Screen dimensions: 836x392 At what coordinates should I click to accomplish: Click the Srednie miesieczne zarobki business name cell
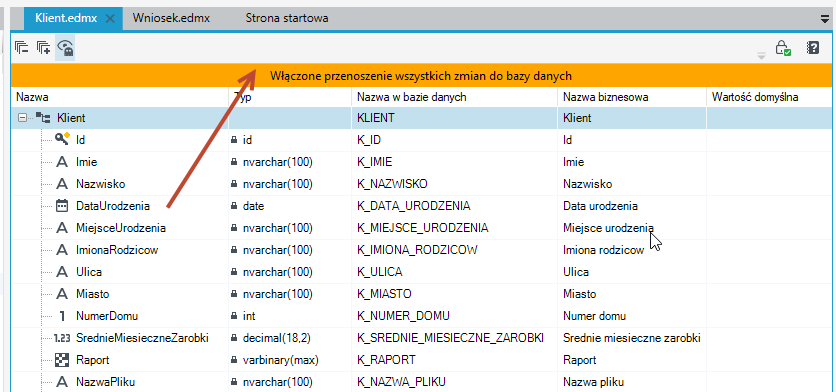pyautogui.click(x=632, y=338)
